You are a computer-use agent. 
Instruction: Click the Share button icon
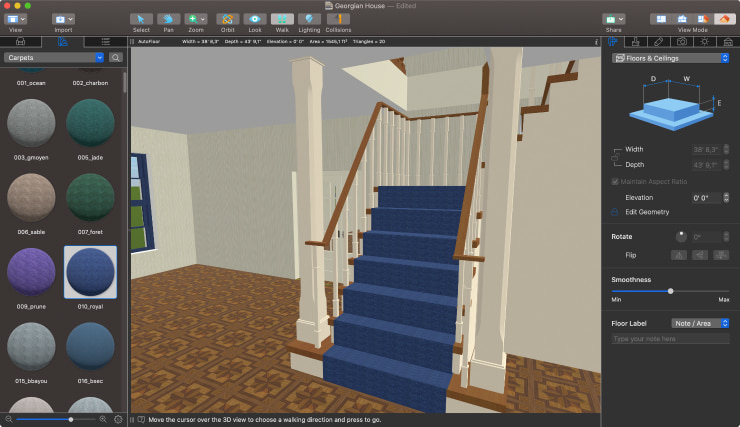610,19
